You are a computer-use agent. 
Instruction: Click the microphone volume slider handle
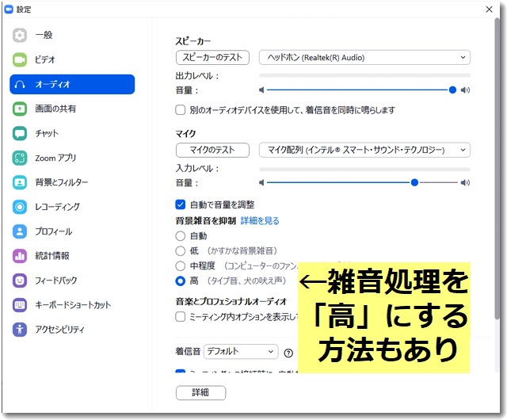click(x=414, y=182)
